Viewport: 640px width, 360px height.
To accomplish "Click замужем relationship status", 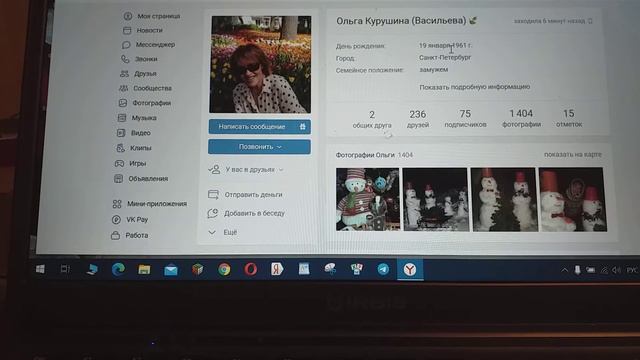I will [433, 69].
